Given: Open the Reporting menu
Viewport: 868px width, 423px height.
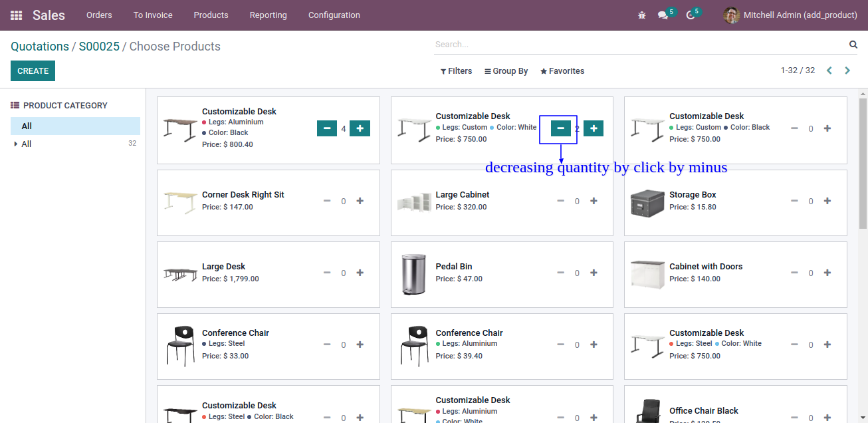Looking at the screenshot, I should pos(269,15).
